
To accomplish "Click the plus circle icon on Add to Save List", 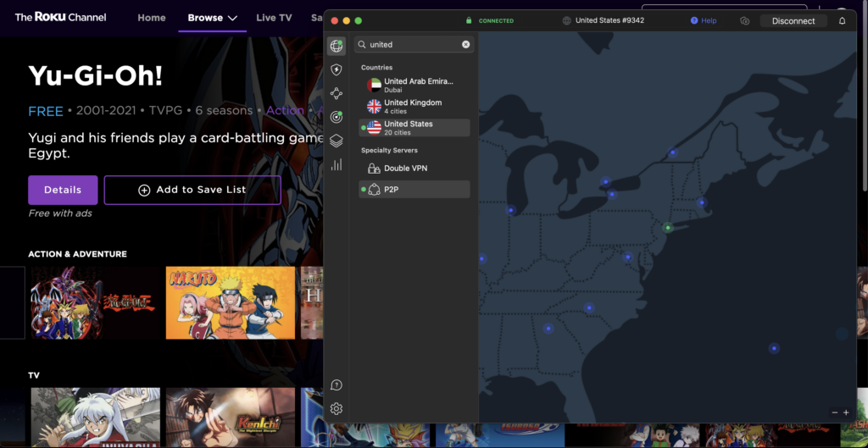I will pos(144,191).
